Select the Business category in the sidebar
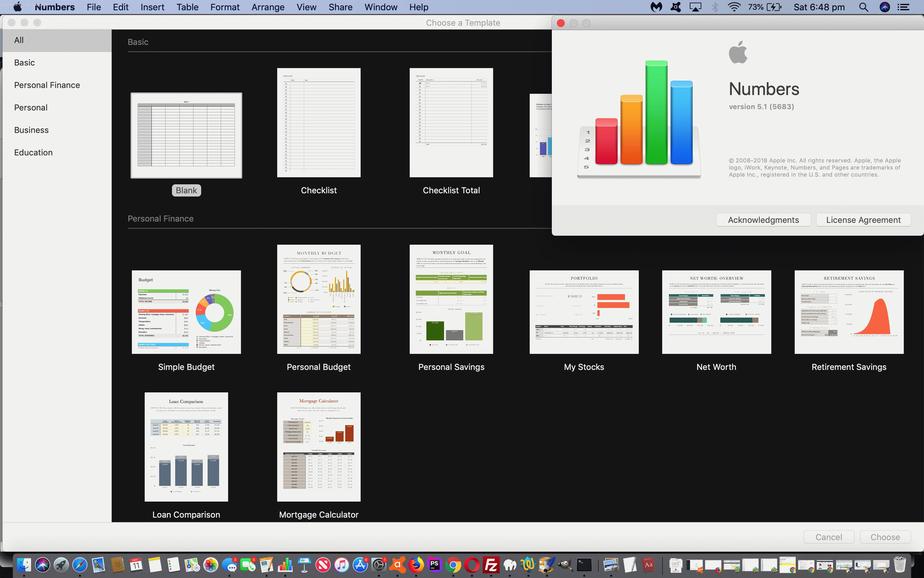 point(57,130)
